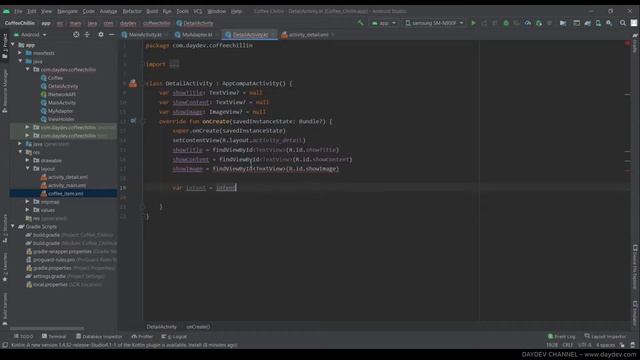This screenshot has width=640, height=360.
Task: Hide the Project panel with minus icon
Action: pyautogui.click(x=111, y=35)
